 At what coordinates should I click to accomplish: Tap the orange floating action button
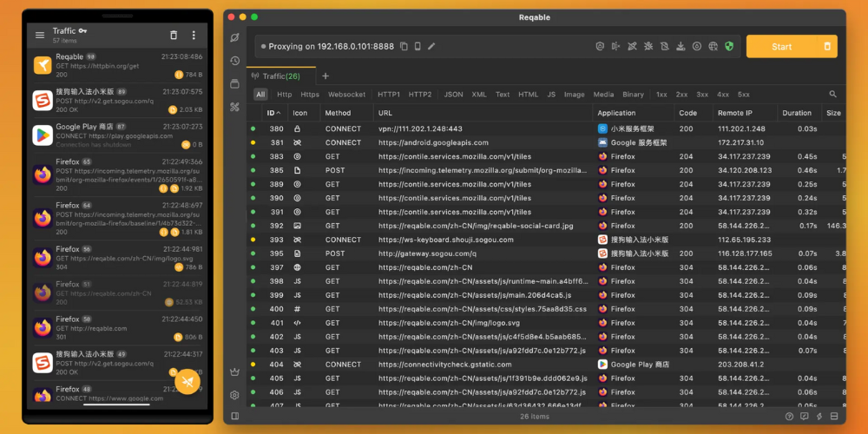[x=187, y=381]
